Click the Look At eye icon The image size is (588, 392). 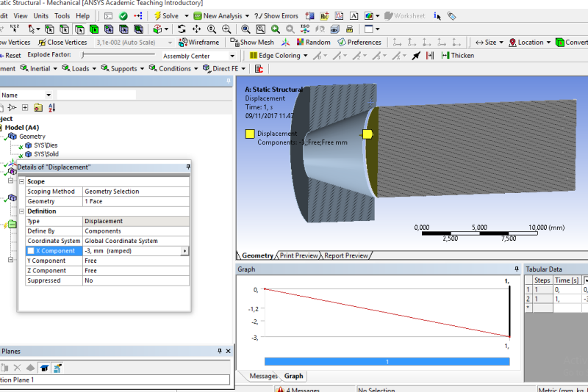[320, 29]
